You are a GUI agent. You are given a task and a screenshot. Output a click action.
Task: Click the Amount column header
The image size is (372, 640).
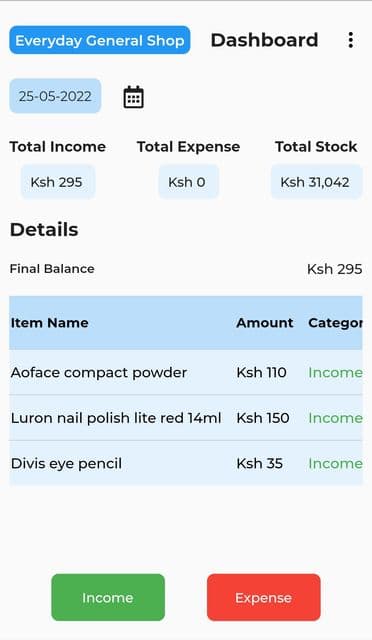pos(265,323)
